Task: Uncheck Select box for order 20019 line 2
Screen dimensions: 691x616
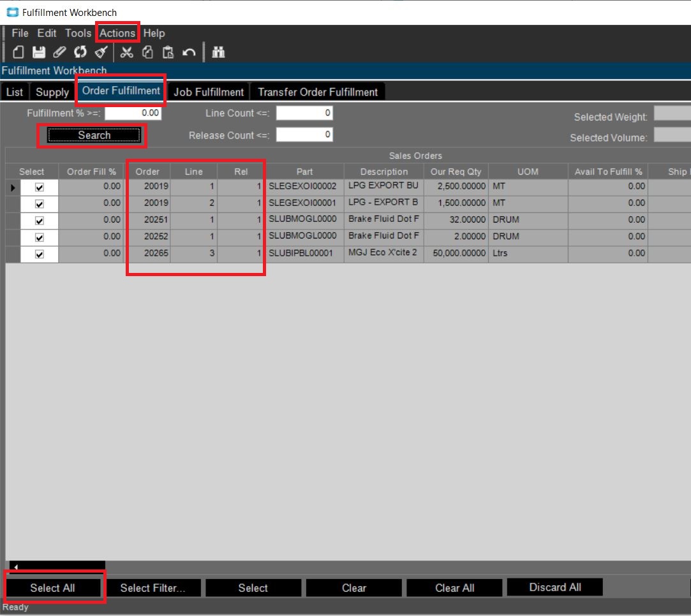Action: [x=40, y=204]
